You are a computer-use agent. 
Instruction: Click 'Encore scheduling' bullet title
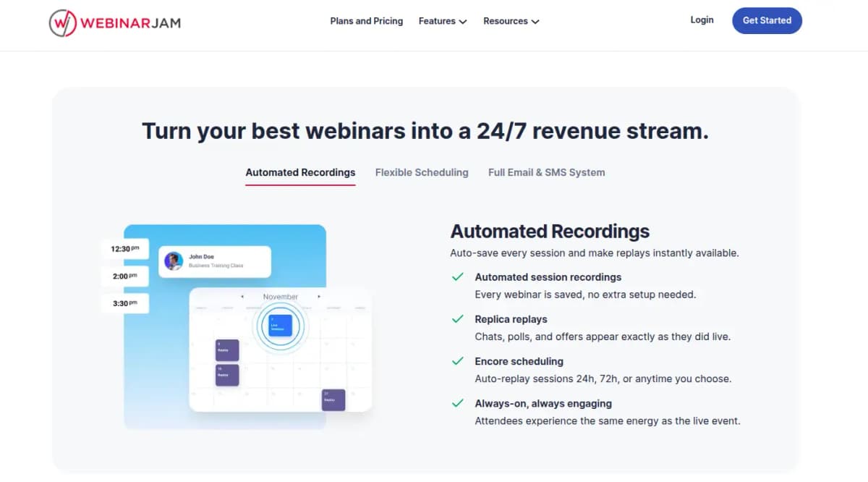(x=519, y=361)
